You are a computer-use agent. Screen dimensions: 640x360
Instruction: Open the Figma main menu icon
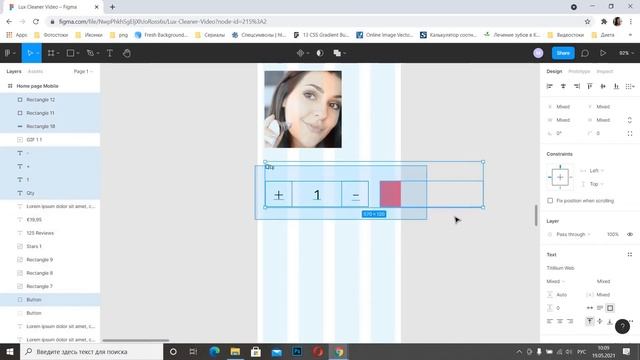(x=8, y=53)
